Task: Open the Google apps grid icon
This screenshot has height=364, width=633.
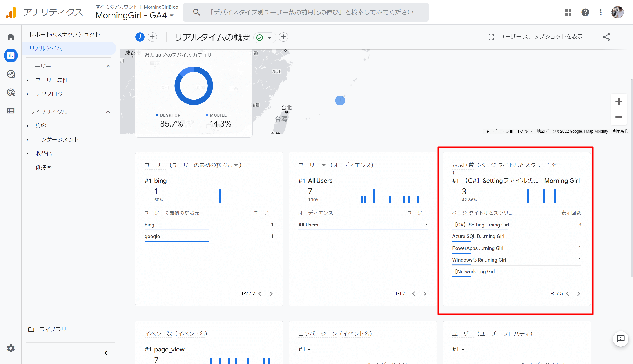Action: click(x=568, y=12)
